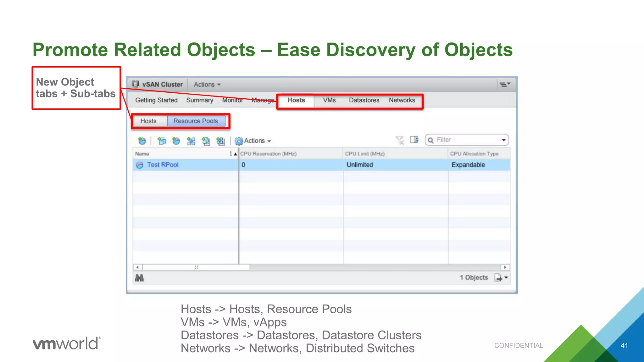The height and width of the screenshot is (362, 644).
Task: Select the VMs tab
Action: [329, 100]
